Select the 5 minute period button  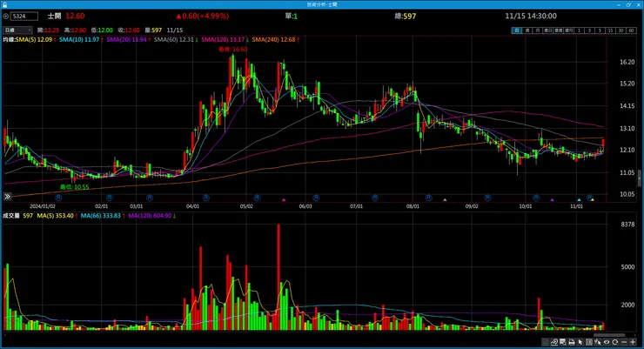click(600, 30)
